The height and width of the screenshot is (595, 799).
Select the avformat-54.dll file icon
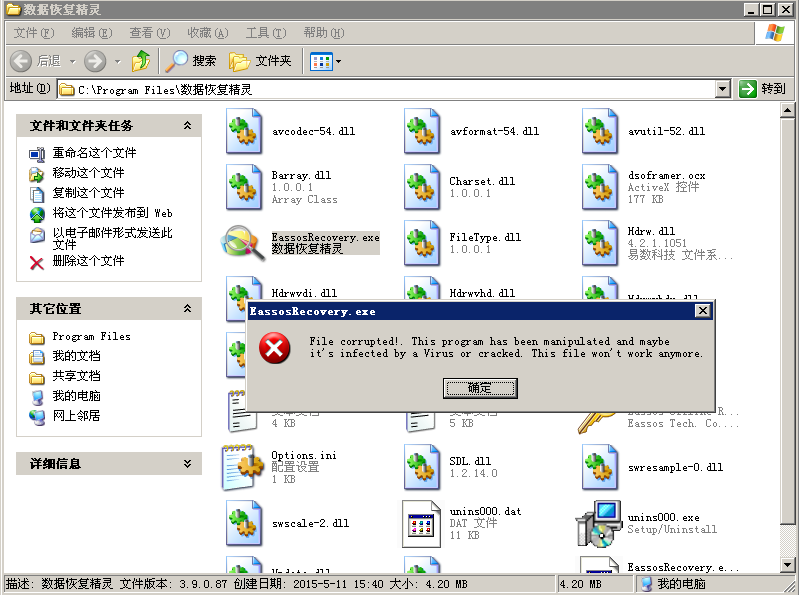(422, 131)
